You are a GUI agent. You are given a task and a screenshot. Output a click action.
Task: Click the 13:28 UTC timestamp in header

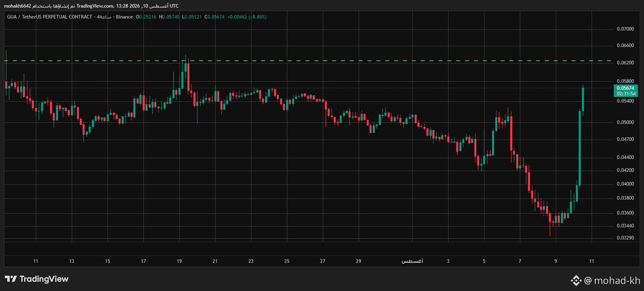[x=147, y=6]
